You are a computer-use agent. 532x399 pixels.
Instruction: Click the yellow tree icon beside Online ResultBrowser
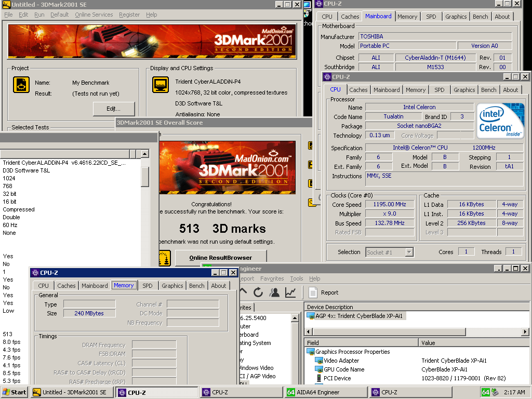(x=165, y=258)
